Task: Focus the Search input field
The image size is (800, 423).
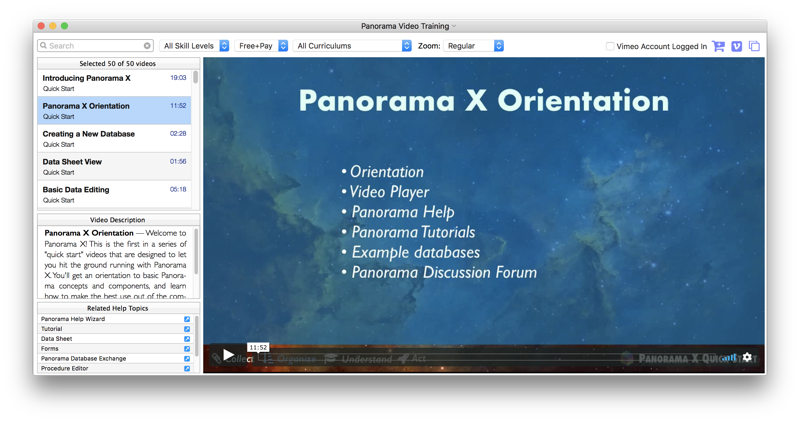Action: pos(95,46)
